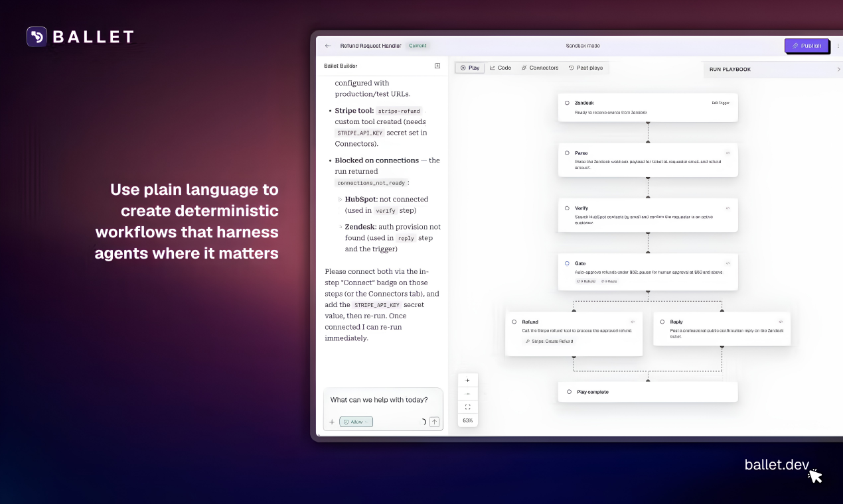The height and width of the screenshot is (504, 843).
Task: Click Edit Trigger on the Zendesk node
Action: (720, 103)
